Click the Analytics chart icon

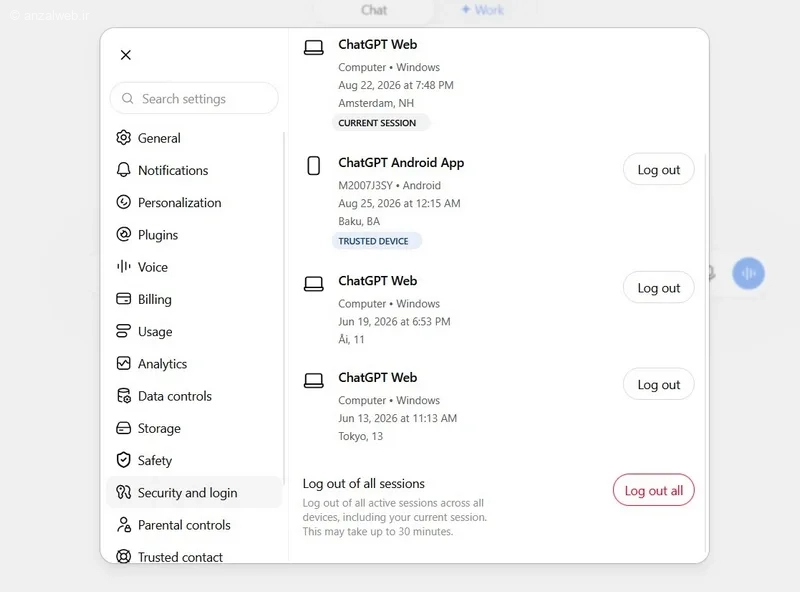click(123, 363)
